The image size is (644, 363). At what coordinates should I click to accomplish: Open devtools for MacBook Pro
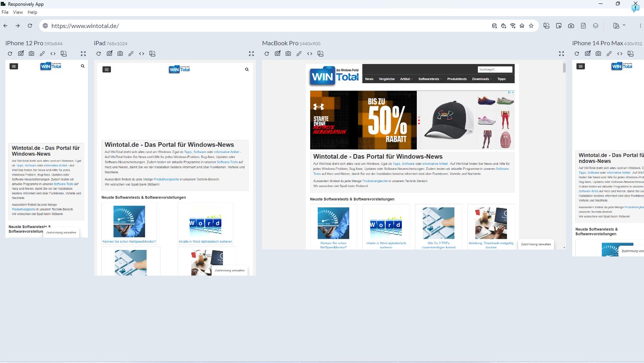tap(310, 54)
